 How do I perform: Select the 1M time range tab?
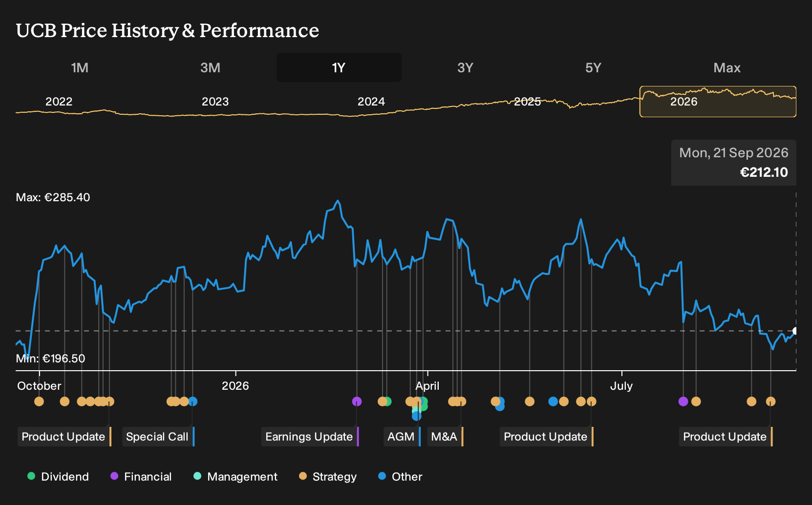pos(80,67)
